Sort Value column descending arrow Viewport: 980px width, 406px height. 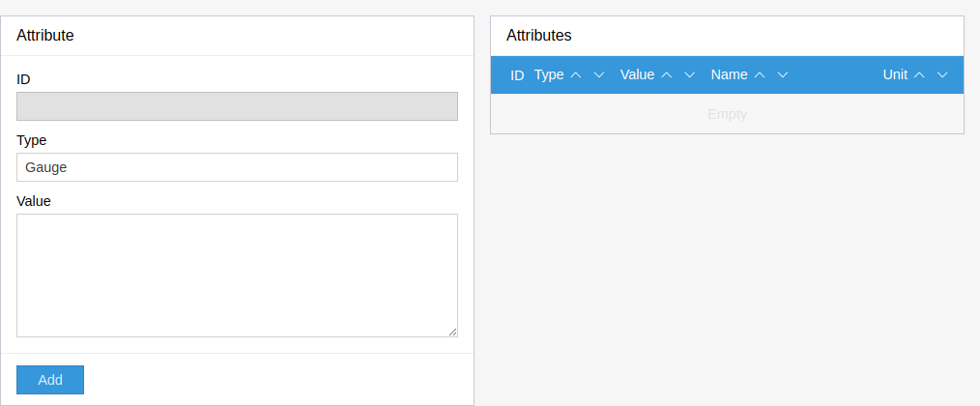click(x=690, y=74)
